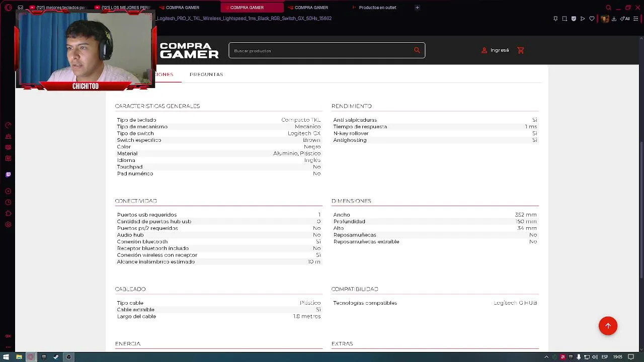The image size is (644, 362).
Task: Click the '1.8 metros' cable length value
Action: pos(307,317)
